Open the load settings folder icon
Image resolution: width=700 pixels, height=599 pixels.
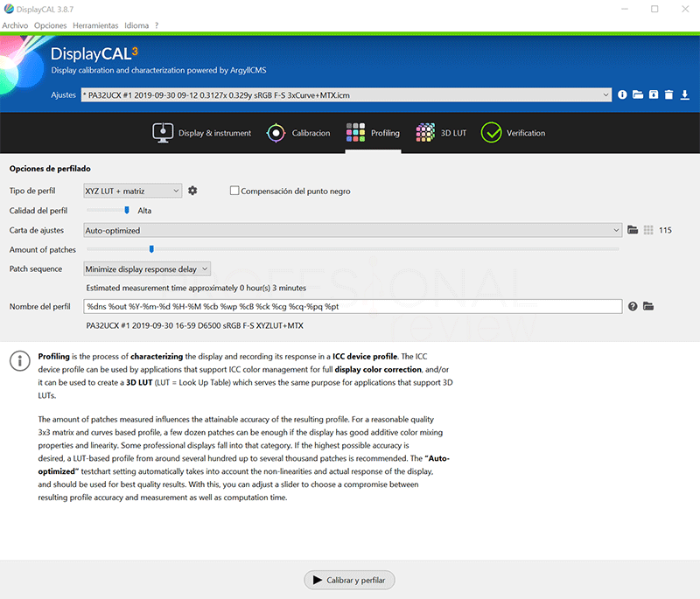click(638, 94)
